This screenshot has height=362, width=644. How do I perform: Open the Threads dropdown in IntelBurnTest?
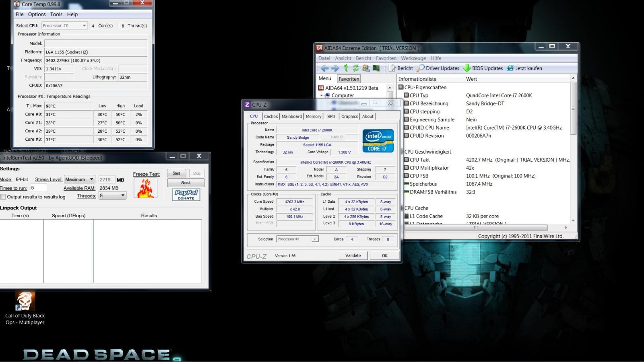coord(112,195)
